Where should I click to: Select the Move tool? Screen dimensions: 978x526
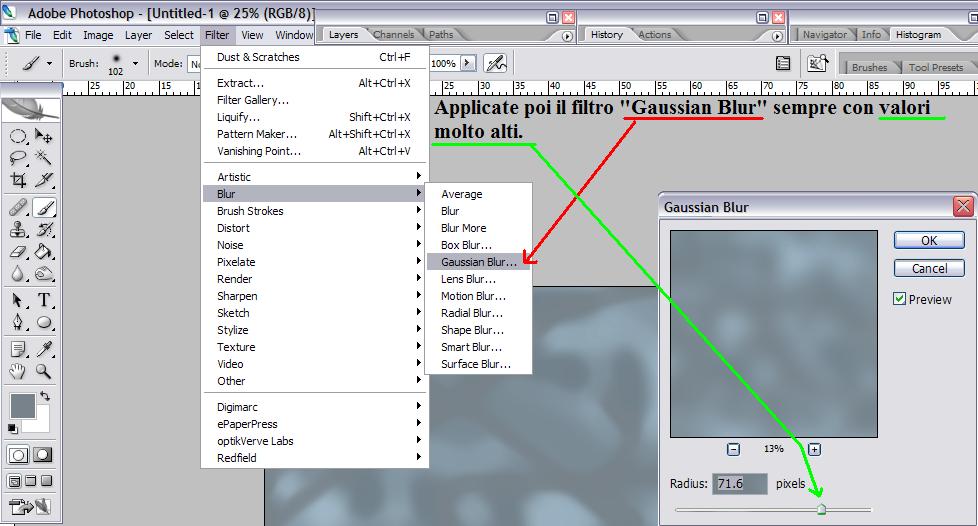click(x=44, y=135)
